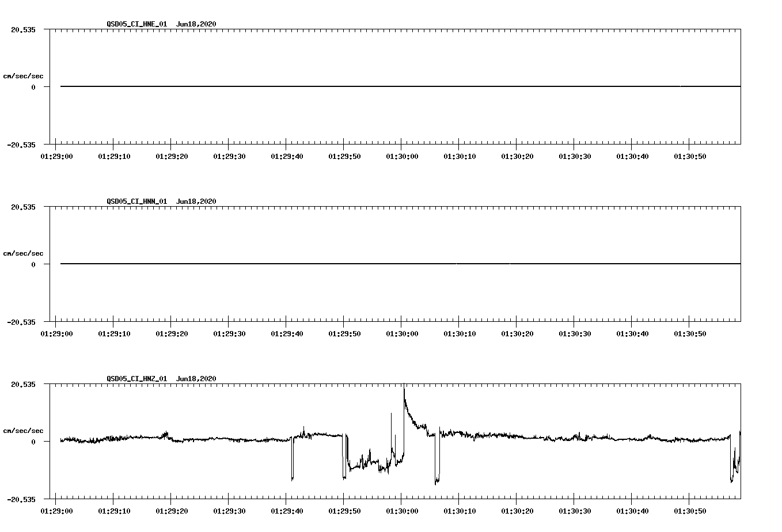782x532 pixels.
Task: Click 01:30:00 time label under HNE plot
Action: (x=402, y=157)
